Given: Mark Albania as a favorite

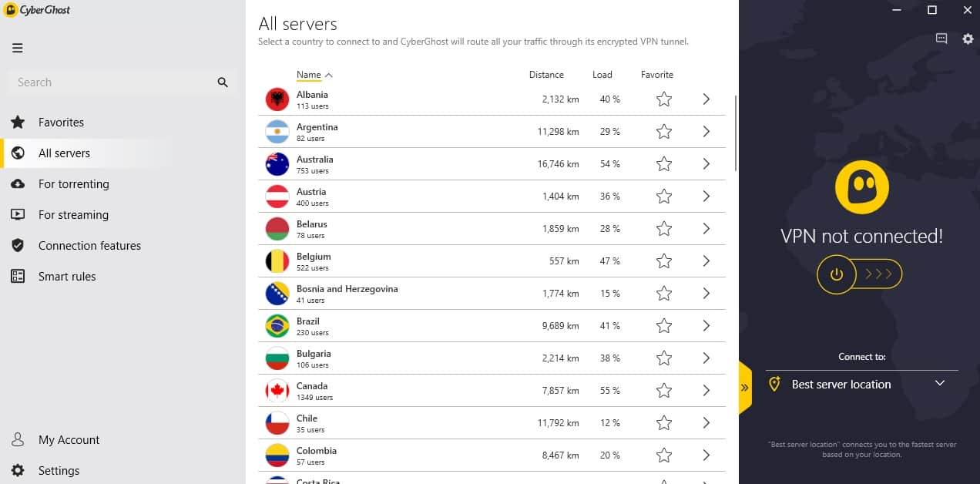Looking at the screenshot, I should point(664,99).
